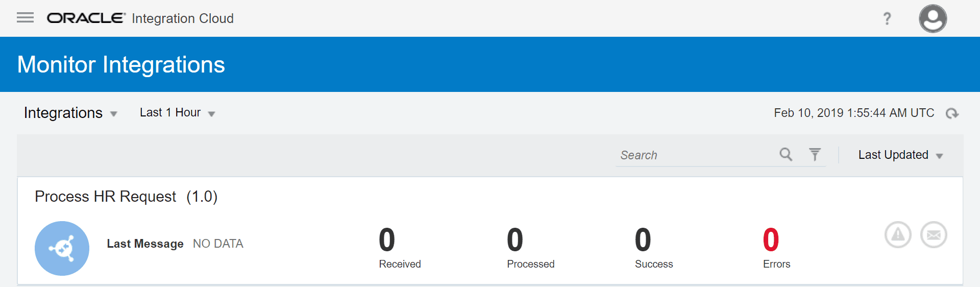Open the user profile avatar menu
This screenshot has height=287, width=980.
(933, 18)
